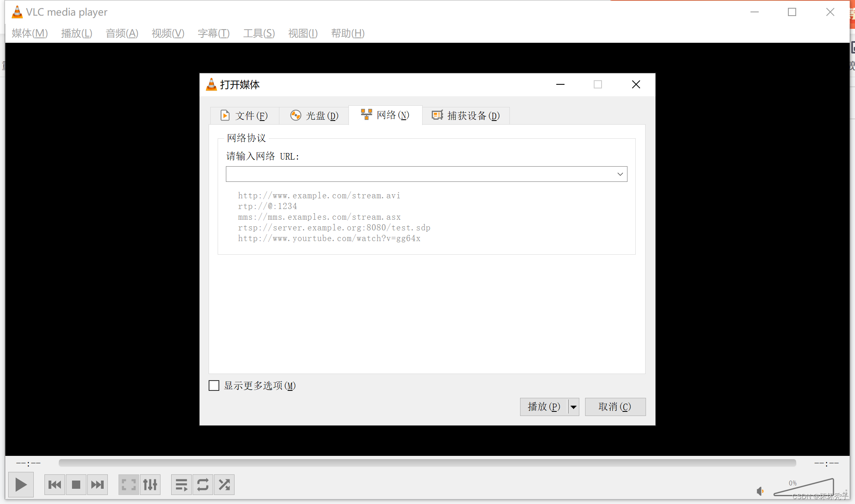
Task: Click the play button in the bottom toolbar
Action: (21, 485)
